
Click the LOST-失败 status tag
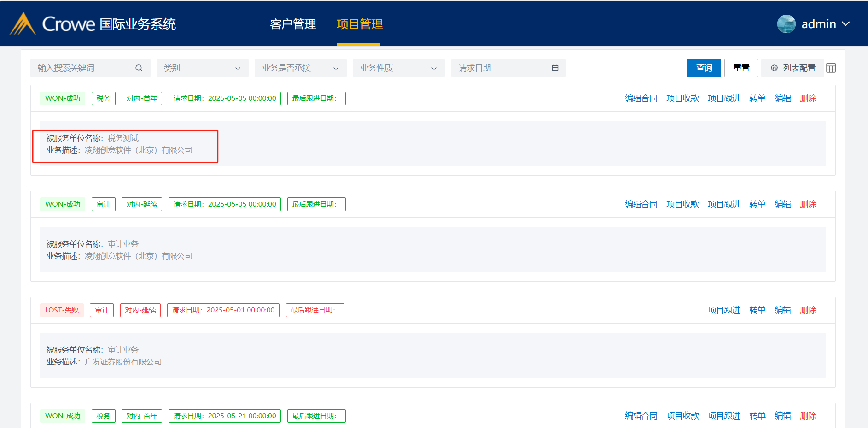(62, 310)
